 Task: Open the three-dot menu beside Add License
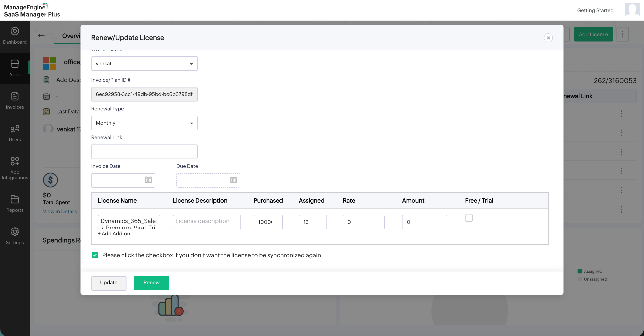[622, 34]
